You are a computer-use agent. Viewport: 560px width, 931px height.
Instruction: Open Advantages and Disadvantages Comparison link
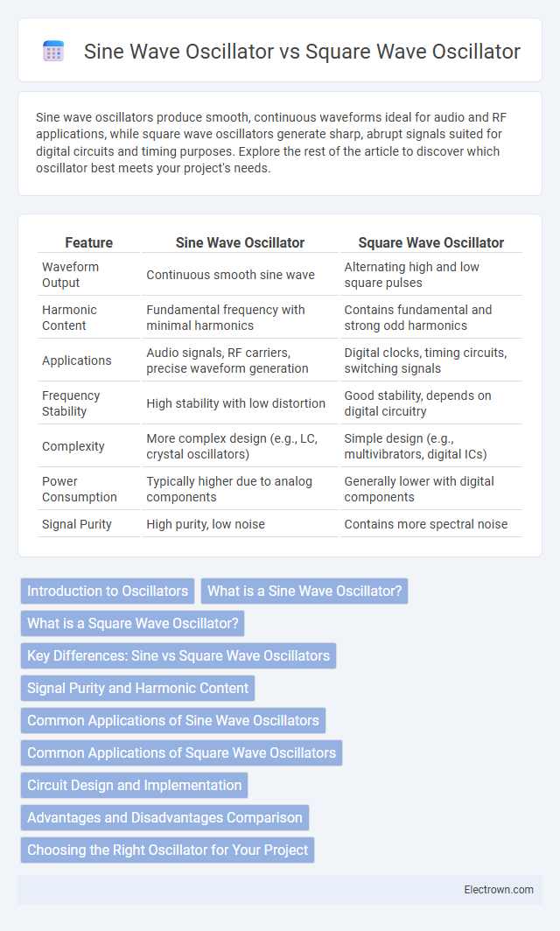pos(164,817)
